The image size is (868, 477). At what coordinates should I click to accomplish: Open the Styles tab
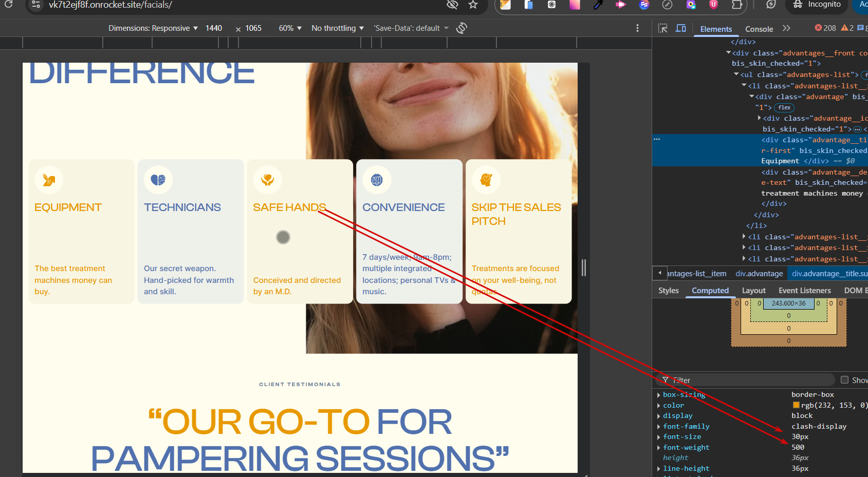coord(668,291)
